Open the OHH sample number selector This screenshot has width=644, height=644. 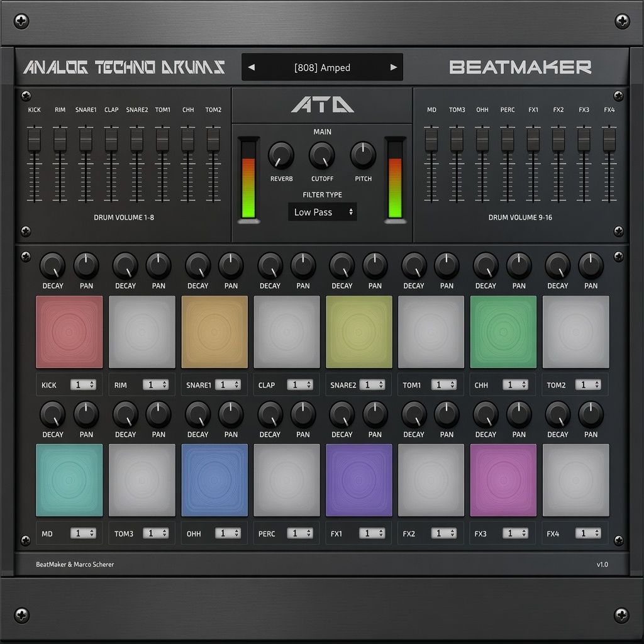228,533
